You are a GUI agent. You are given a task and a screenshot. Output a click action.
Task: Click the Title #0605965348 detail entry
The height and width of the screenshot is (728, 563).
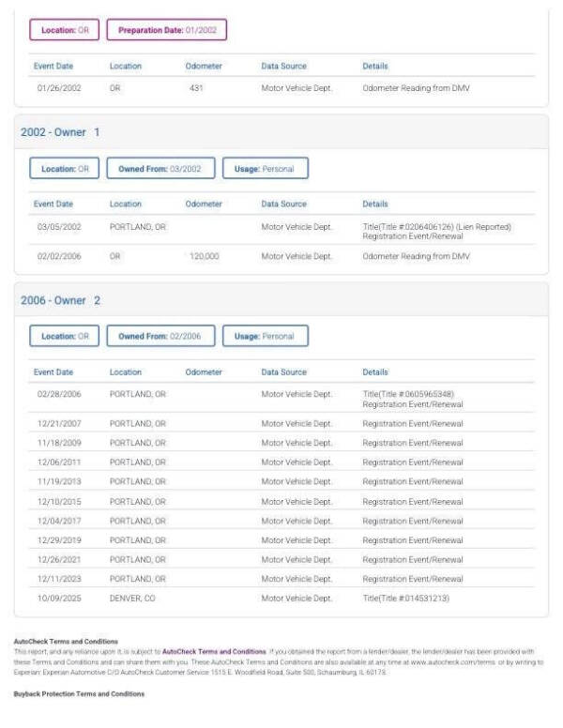click(x=408, y=394)
